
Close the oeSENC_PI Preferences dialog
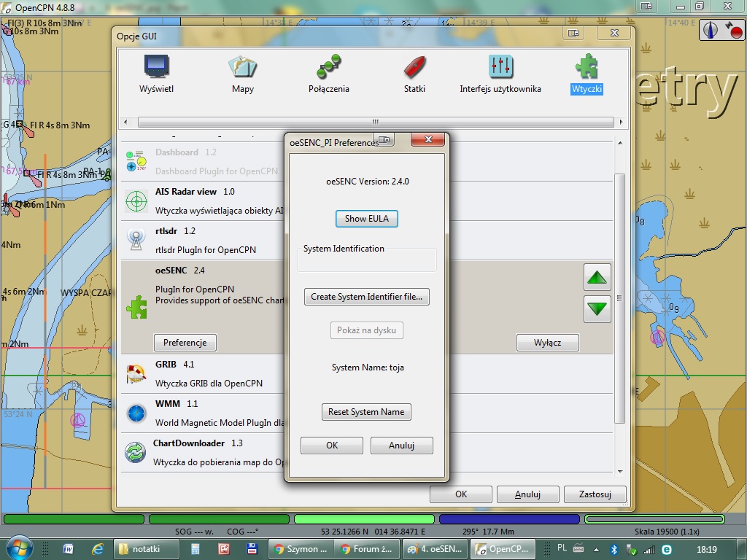pyautogui.click(x=427, y=139)
